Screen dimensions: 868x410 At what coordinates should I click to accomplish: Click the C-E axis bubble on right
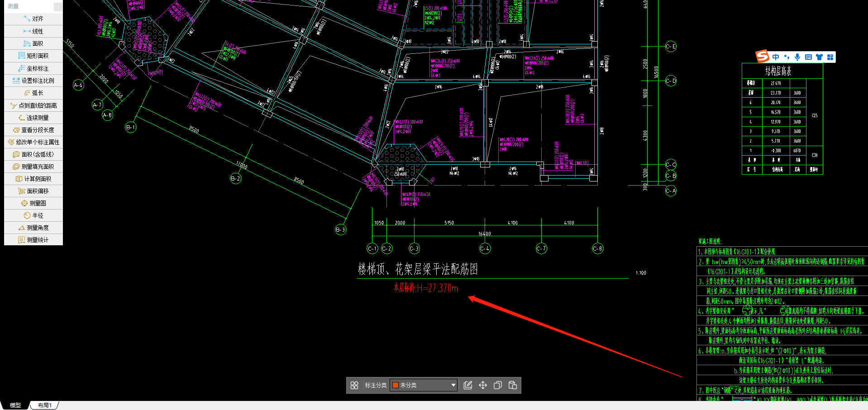[671, 46]
